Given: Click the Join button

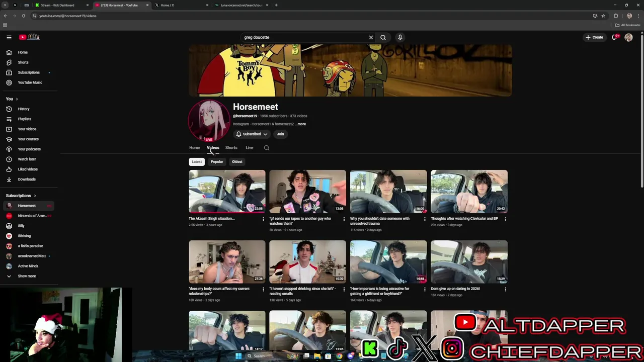Looking at the screenshot, I should pyautogui.click(x=280, y=134).
